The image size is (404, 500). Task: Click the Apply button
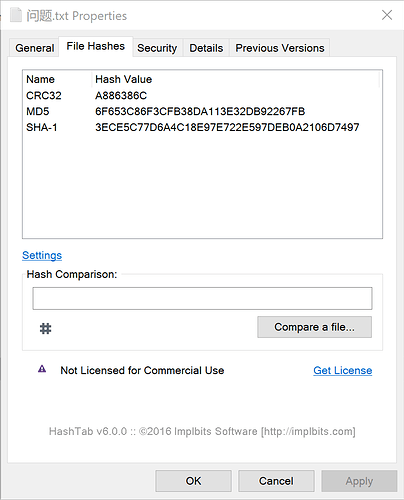(359, 481)
